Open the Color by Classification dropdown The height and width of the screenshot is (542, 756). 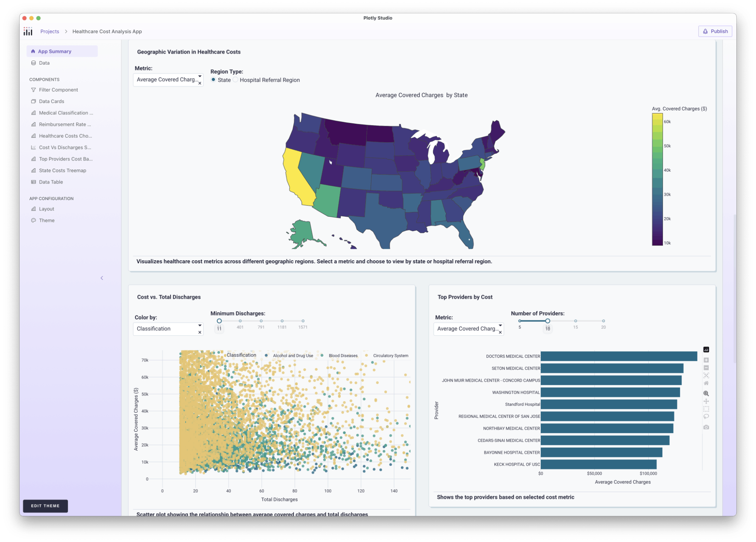pos(168,329)
